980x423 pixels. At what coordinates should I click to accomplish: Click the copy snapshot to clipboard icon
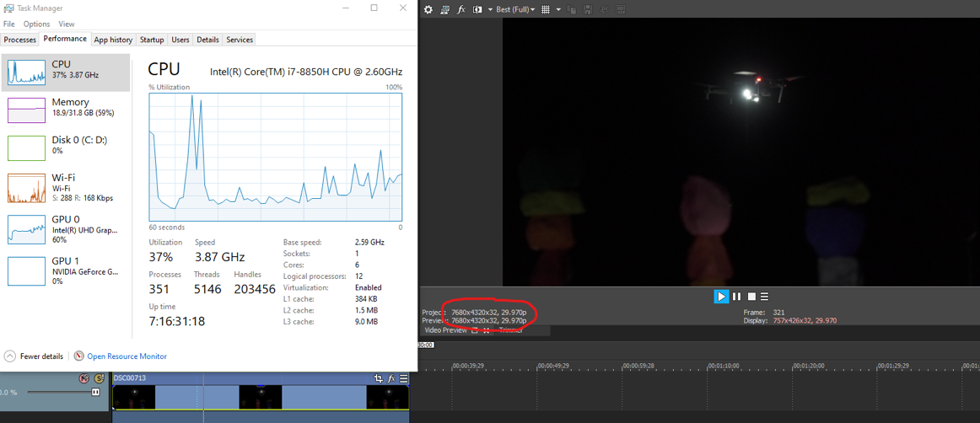point(571,9)
